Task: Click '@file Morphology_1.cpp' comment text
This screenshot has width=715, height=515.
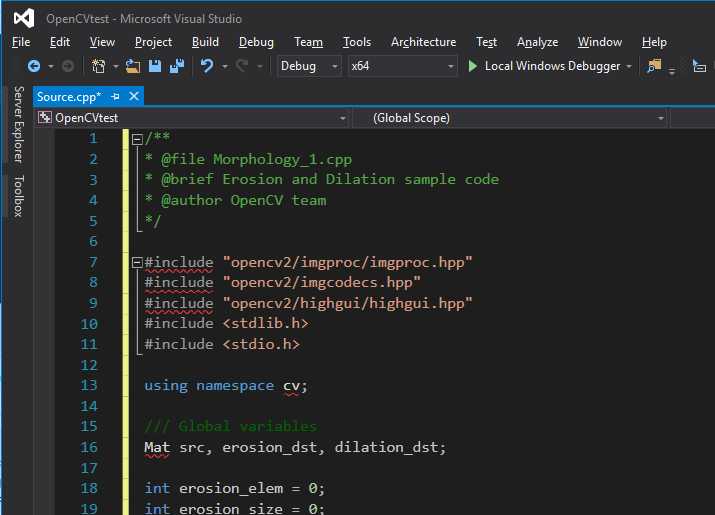Action: [x=256, y=160]
